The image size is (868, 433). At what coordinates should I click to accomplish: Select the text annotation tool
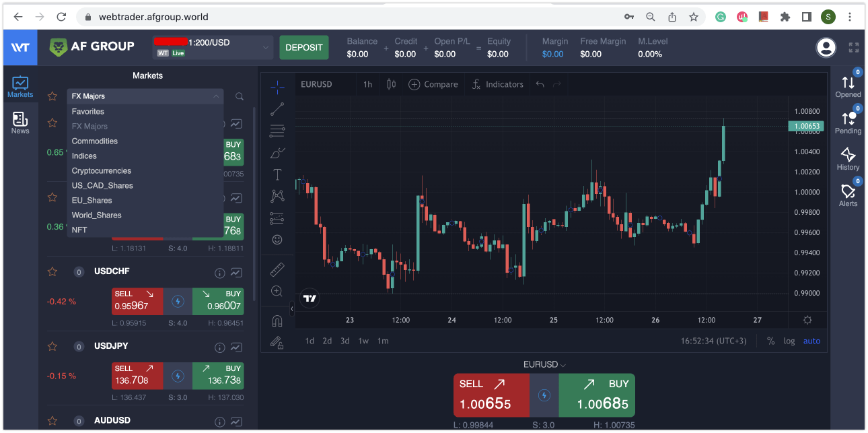277,174
